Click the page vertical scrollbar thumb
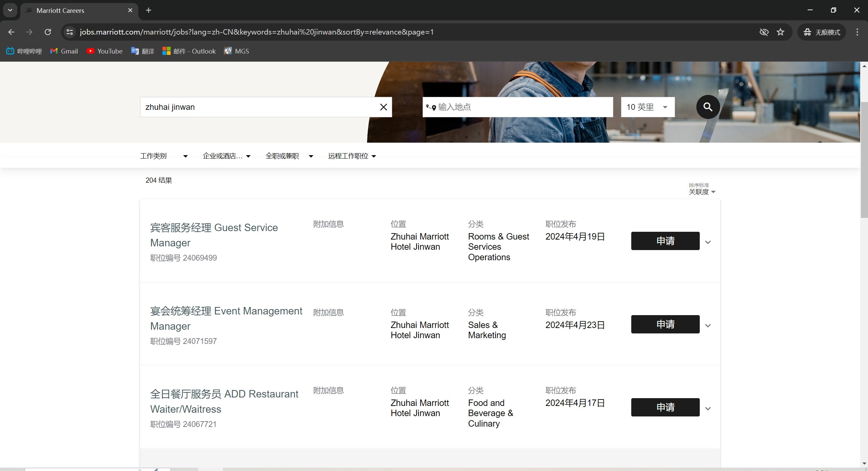 pyautogui.click(x=864, y=159)
